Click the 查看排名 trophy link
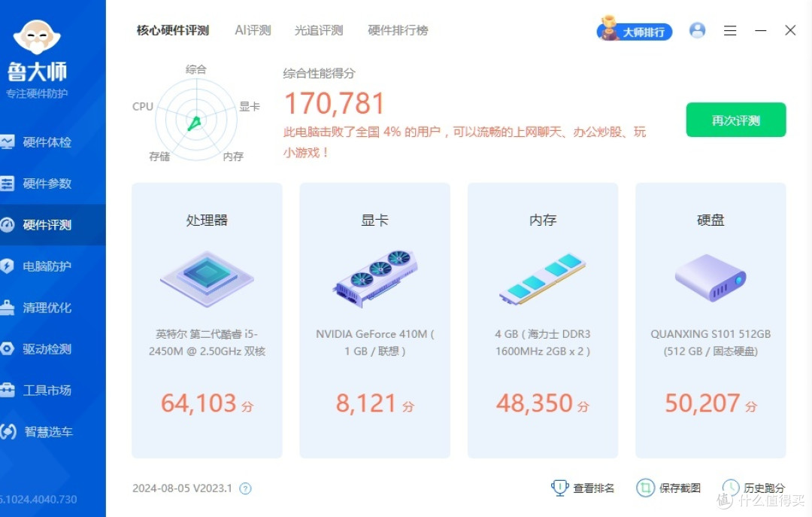The width and height of the screenshot is (812, 517). point(583,488)
